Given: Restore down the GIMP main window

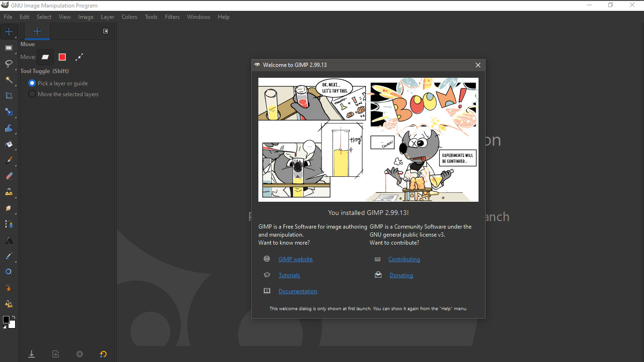Looking at the screenshot, I should (611, 5).
